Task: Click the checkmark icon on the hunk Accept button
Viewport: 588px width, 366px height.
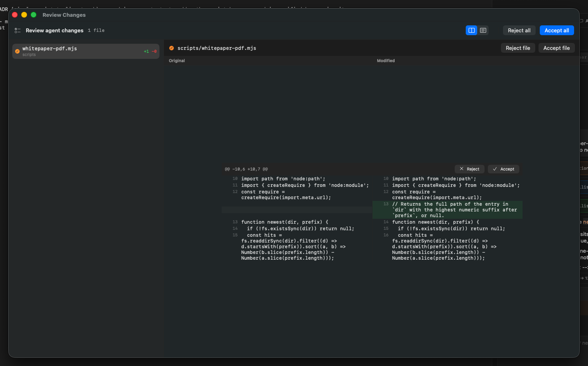Action: coord(495,169)
